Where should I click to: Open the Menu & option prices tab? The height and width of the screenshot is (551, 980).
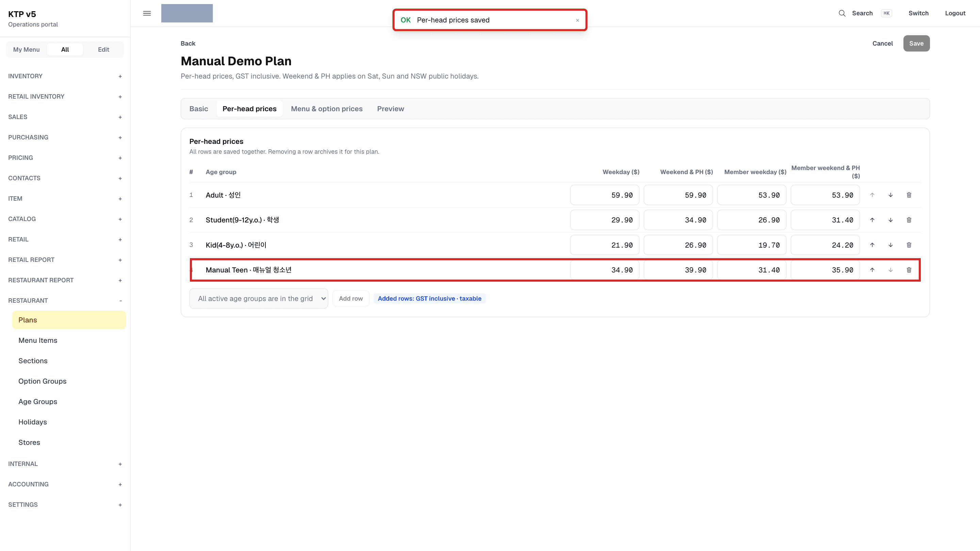pos(326,109)
